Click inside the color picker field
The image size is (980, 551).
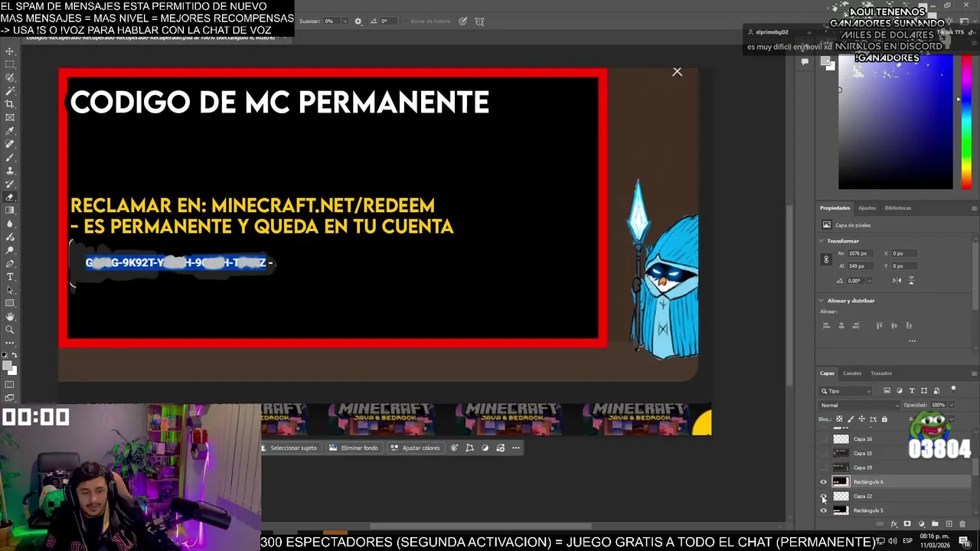(x=895, y=122)
